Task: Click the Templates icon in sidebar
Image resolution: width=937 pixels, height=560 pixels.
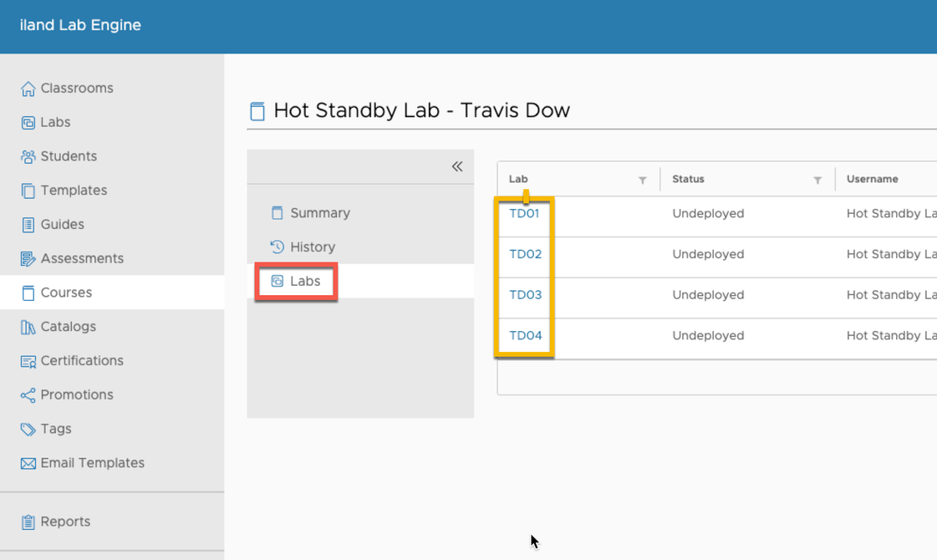Action: 28,191
